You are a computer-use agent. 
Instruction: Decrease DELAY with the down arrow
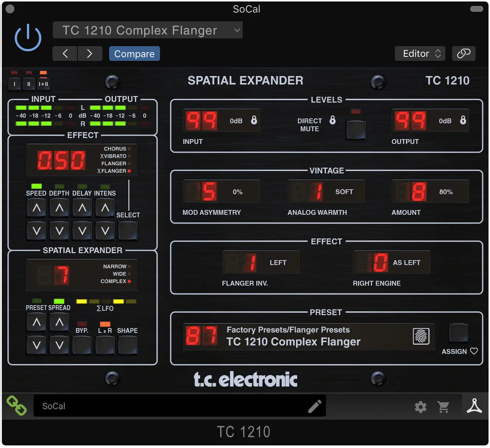pos(82,231)
